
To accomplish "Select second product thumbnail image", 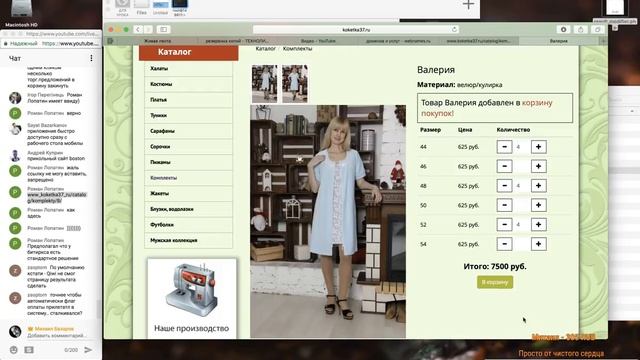I will [294, 83].
